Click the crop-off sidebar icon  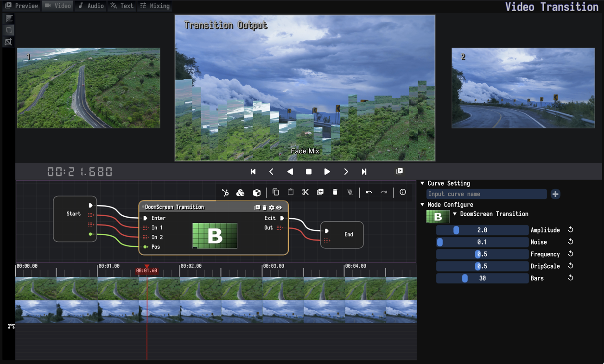click(9, 42)
